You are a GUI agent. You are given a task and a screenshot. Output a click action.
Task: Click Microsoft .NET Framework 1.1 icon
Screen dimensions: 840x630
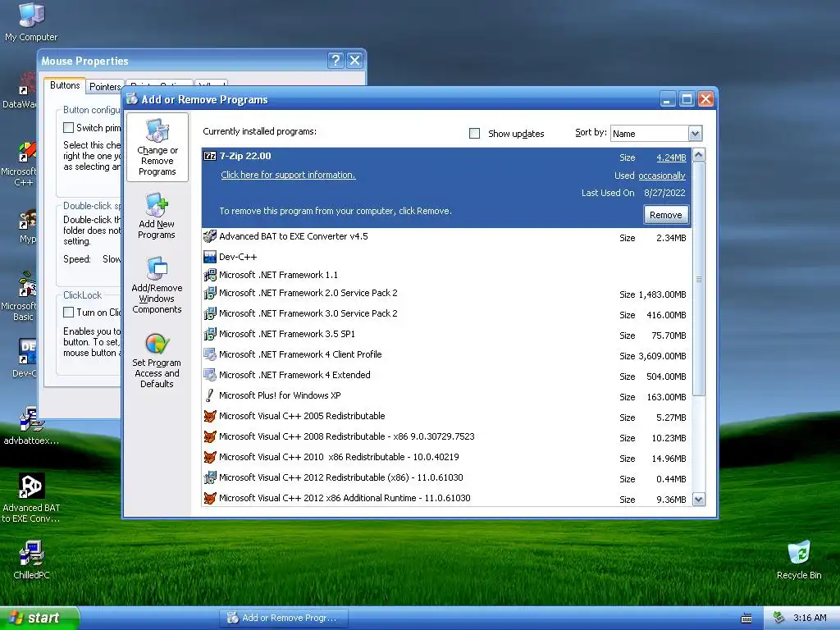tap(210, 275)
